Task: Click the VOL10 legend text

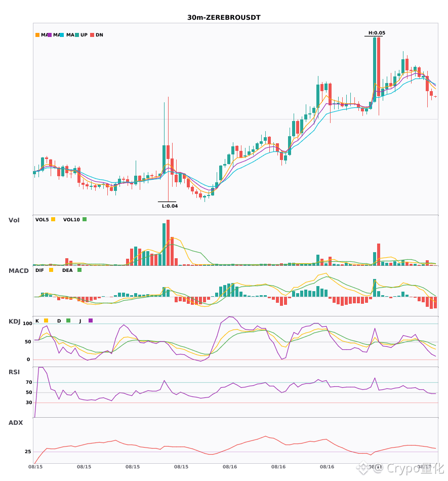Action: click(x=71, y=220)
